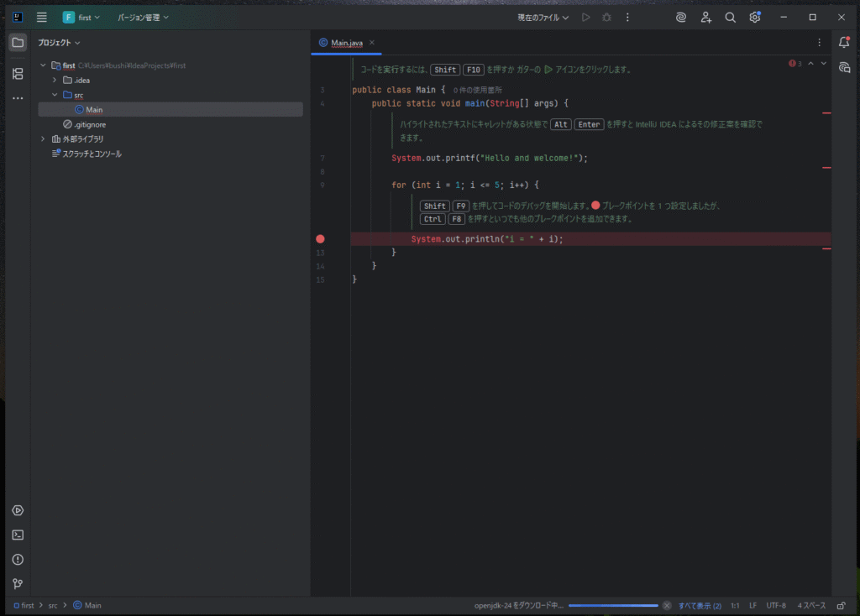Click the usages hint next to class Main
The width and height of the screenshot is (860, 616).
click(x=477, y=90)
